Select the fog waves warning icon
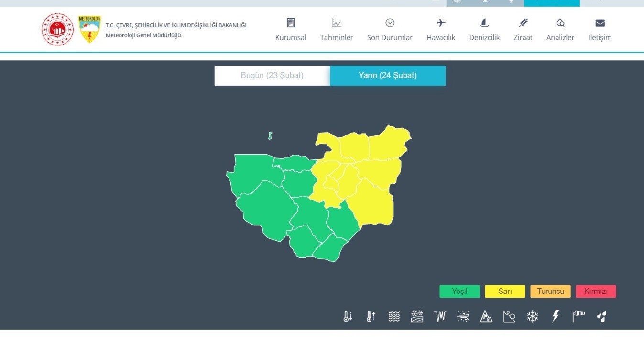Viewport: 644px width, 337px height. click(x=394, y=316)
